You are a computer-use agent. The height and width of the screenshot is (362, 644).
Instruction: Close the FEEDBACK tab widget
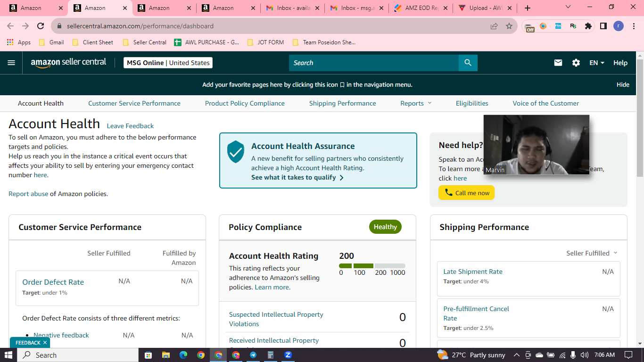point(45,343)
